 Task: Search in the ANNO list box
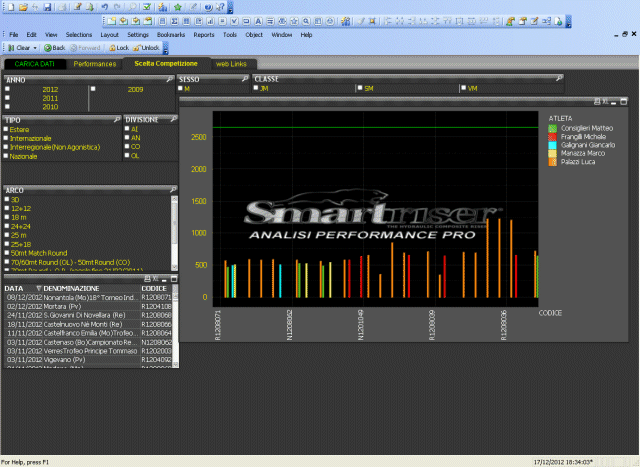click(170, 79)
